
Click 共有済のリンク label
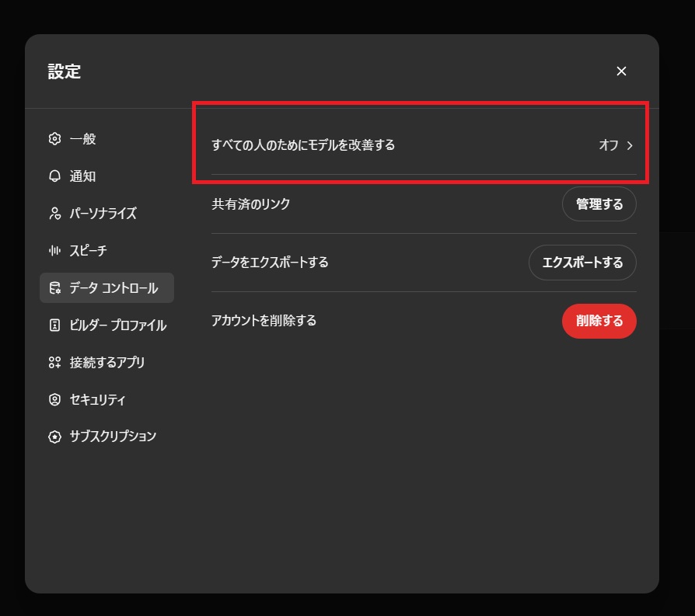coord(251,204)
